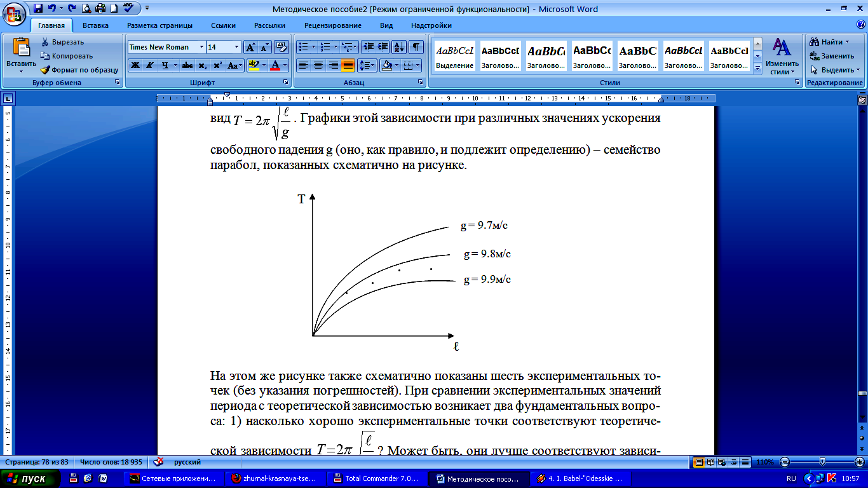The image size is (868, 488).
Task: Align text to the right
Action: pyautogui.click(x=333, y=65)
